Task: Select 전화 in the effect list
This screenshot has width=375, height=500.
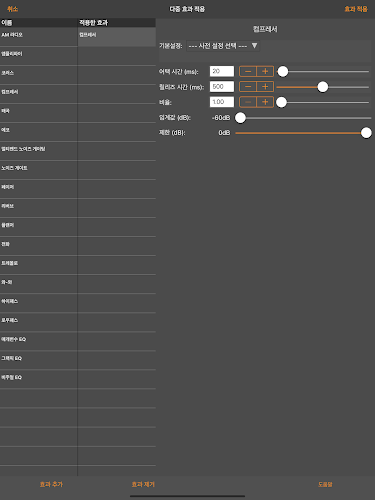Action: click(x=39, y=246)
